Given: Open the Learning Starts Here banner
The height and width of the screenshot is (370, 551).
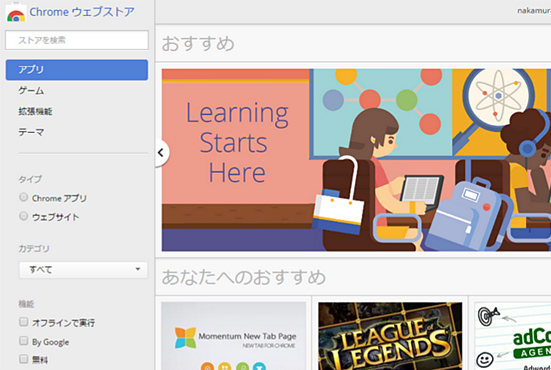Looking at the screenshot, I should (356, 160).
